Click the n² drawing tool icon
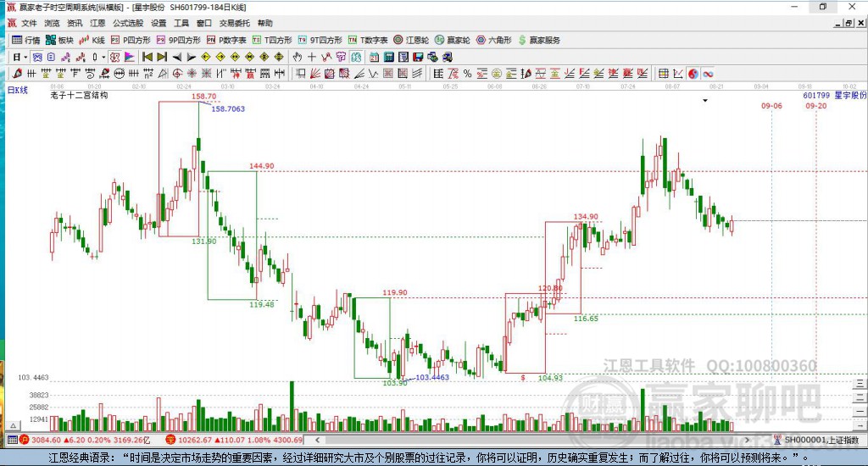The image size is (868, 466). (147, 74)
